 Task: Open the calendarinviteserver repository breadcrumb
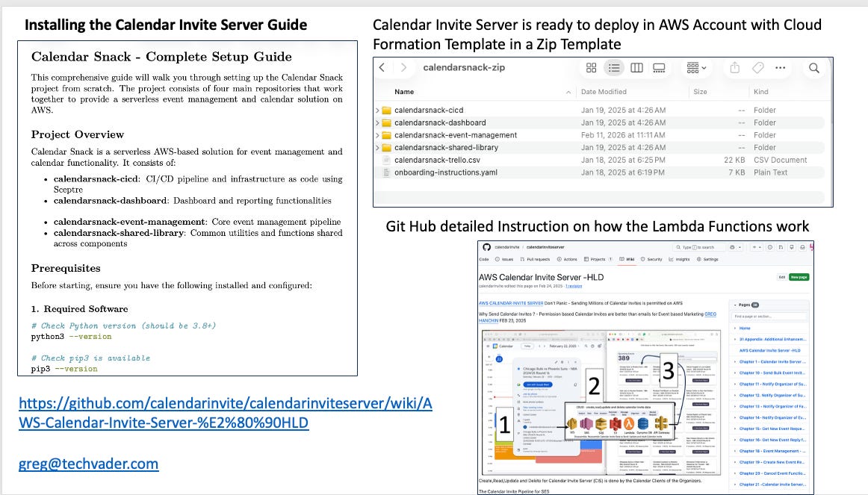coord(545,247)
